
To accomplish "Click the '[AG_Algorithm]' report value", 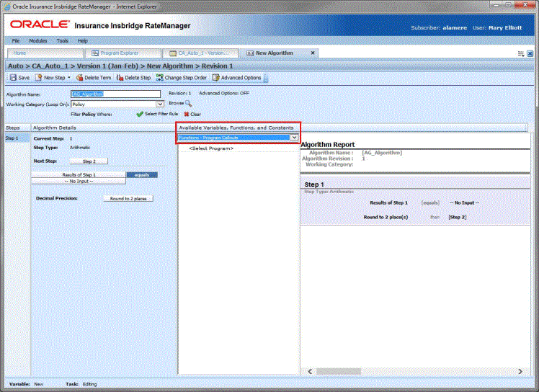I will coord(382,153).
